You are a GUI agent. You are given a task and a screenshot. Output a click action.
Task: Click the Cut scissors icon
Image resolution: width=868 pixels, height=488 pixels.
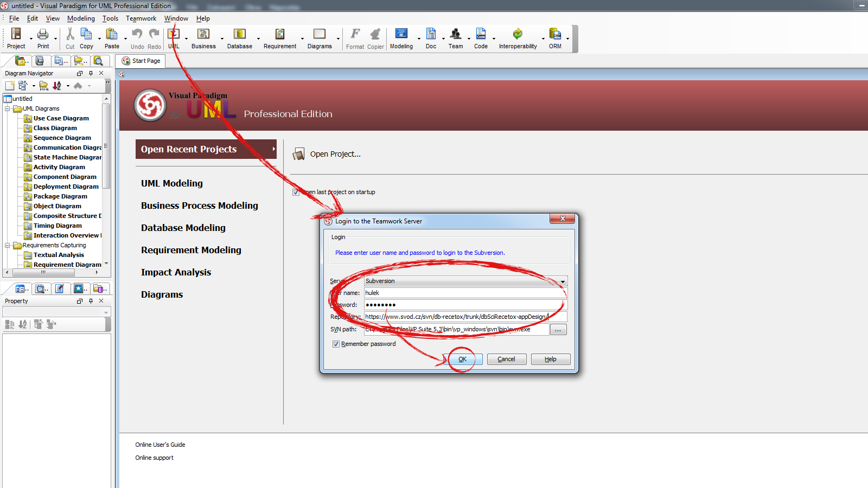tap(70, 34)
